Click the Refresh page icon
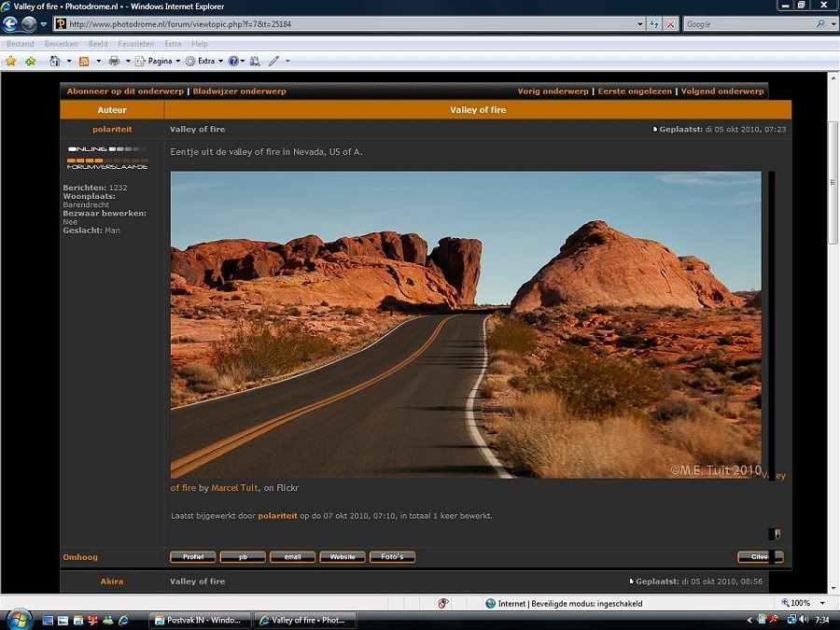 654,24
